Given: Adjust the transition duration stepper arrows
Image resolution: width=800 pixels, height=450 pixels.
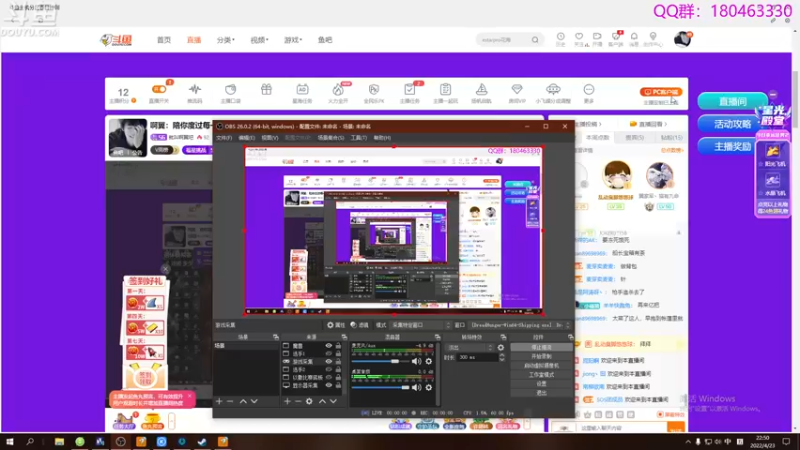Looking at the screenshot, I should 502,357.
